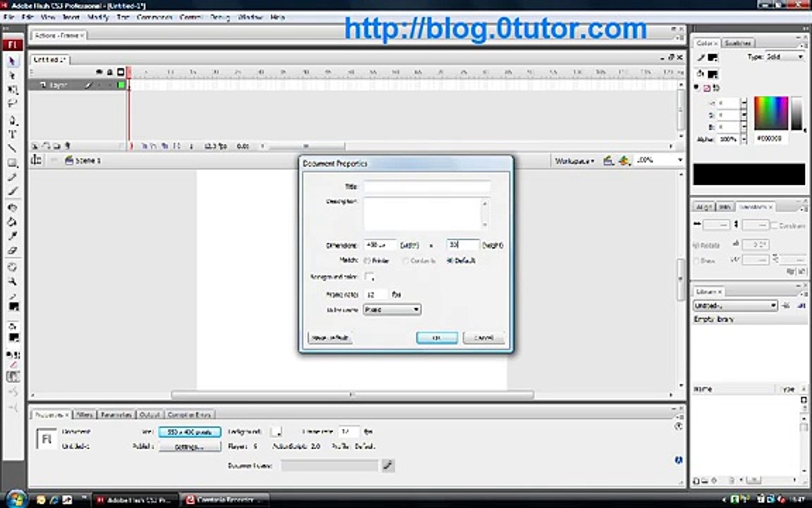Select the Pencil tool
812x508 pixels.
[x=12, y=177]
